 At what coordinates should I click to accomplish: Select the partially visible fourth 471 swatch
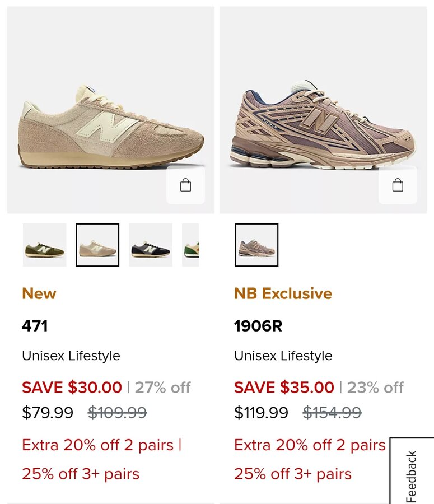191,245
